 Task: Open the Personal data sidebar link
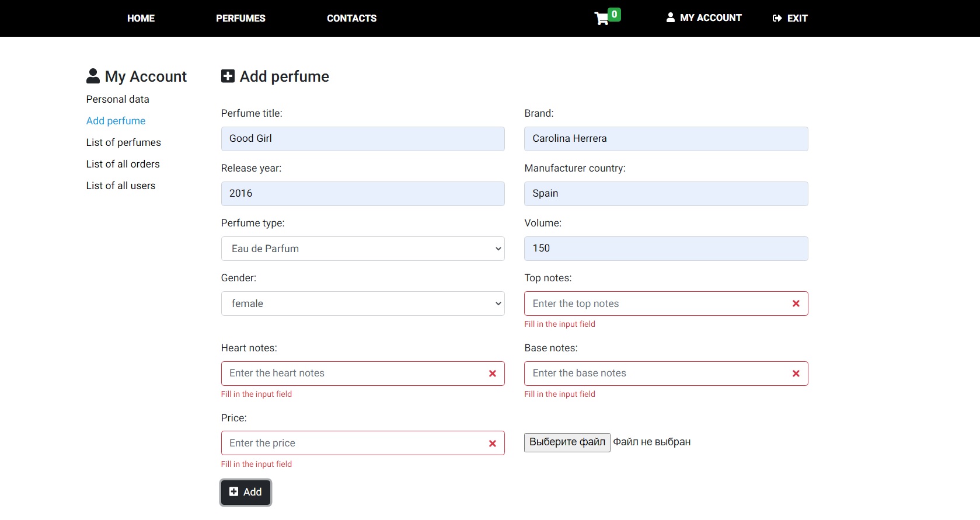point(117,99)
